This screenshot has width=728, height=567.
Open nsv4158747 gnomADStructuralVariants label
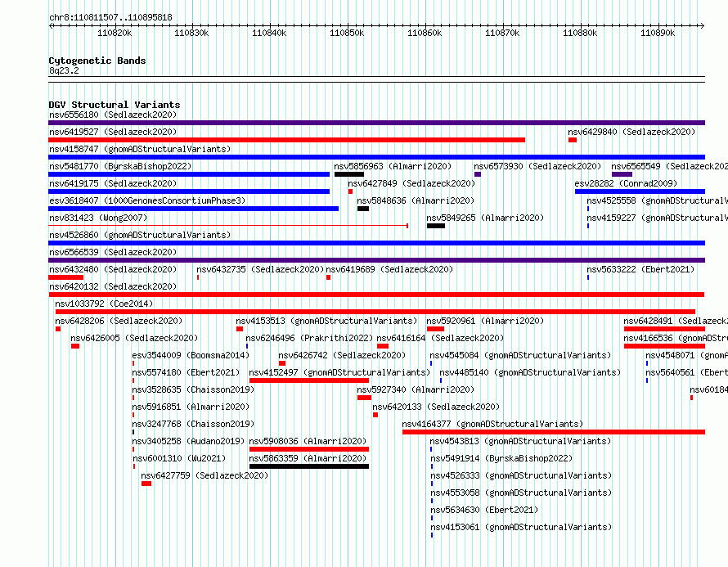point(140,149)
